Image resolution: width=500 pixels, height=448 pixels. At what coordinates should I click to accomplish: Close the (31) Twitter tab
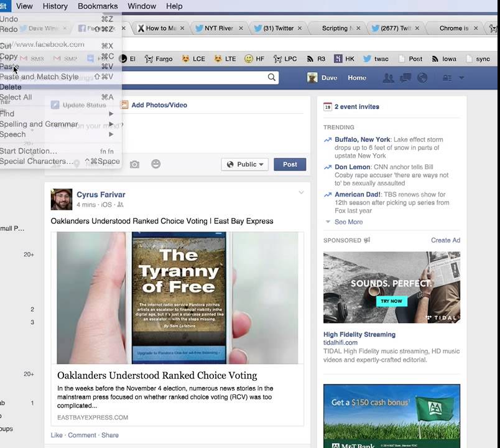[x=300, y=28]
